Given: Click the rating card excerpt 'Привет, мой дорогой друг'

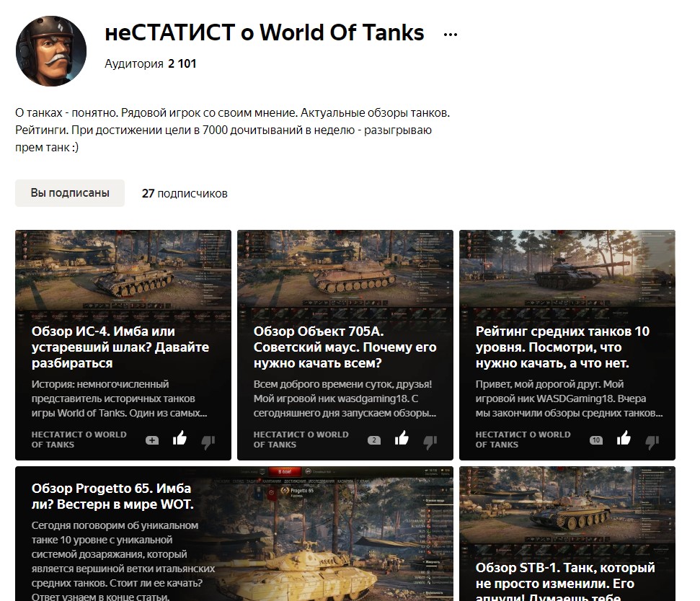Looking at the screenshot, I should pos(569,399).
